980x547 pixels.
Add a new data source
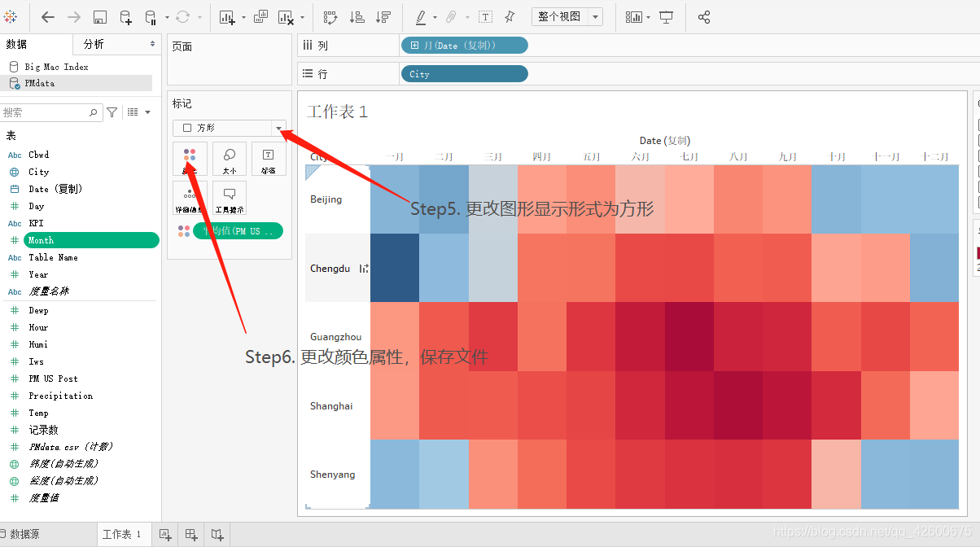[125, 17]
